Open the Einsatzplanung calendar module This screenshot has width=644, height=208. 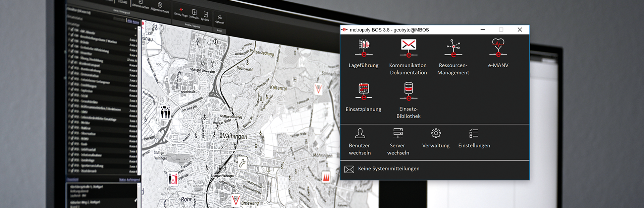(364, 97)
